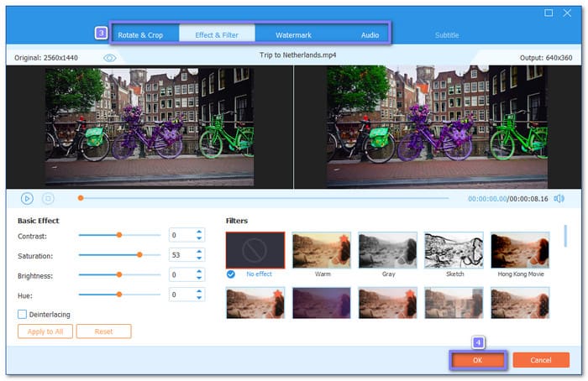Open the Watermark tab
The height and width of the screenshot is (381, 588).
click(x=294, y=35)
